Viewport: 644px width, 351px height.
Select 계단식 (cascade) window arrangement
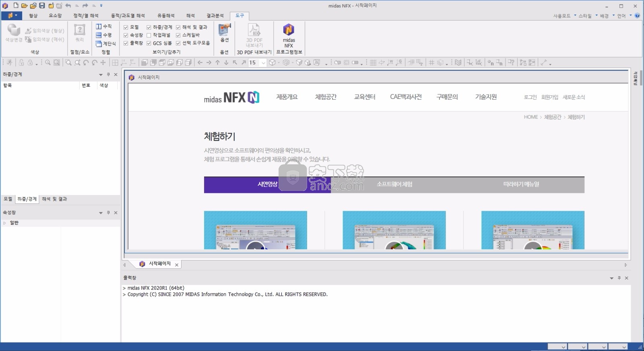[106, 43]
